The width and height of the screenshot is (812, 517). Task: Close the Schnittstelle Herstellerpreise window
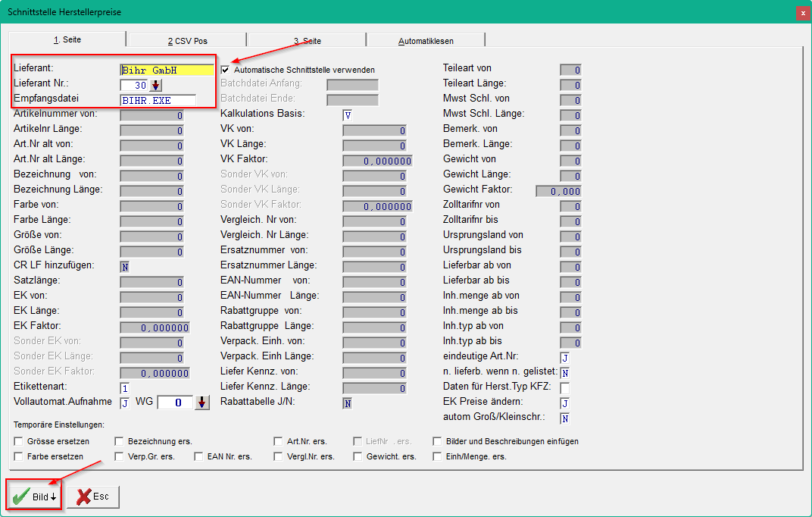(803, 13)
